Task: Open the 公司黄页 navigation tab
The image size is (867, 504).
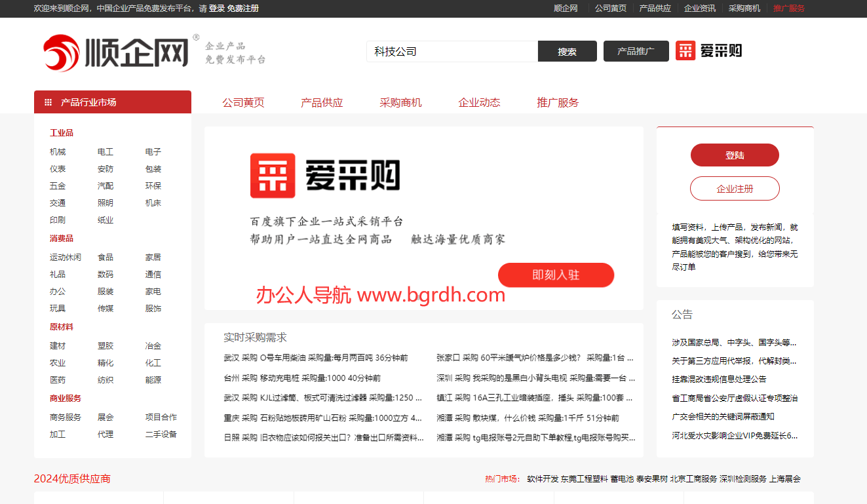Action: (243, 102)
